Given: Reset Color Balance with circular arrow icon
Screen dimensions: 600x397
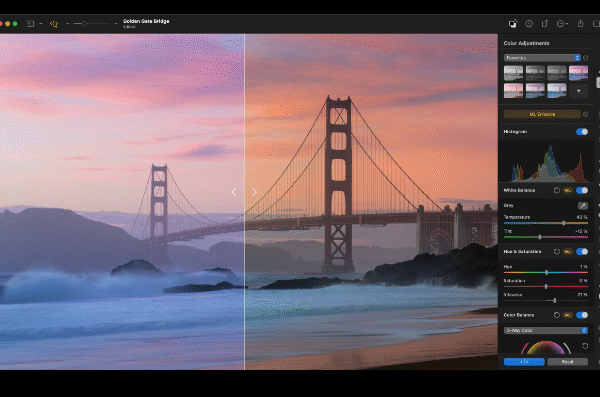Looking at the screenshot, I should pos(557,315).
